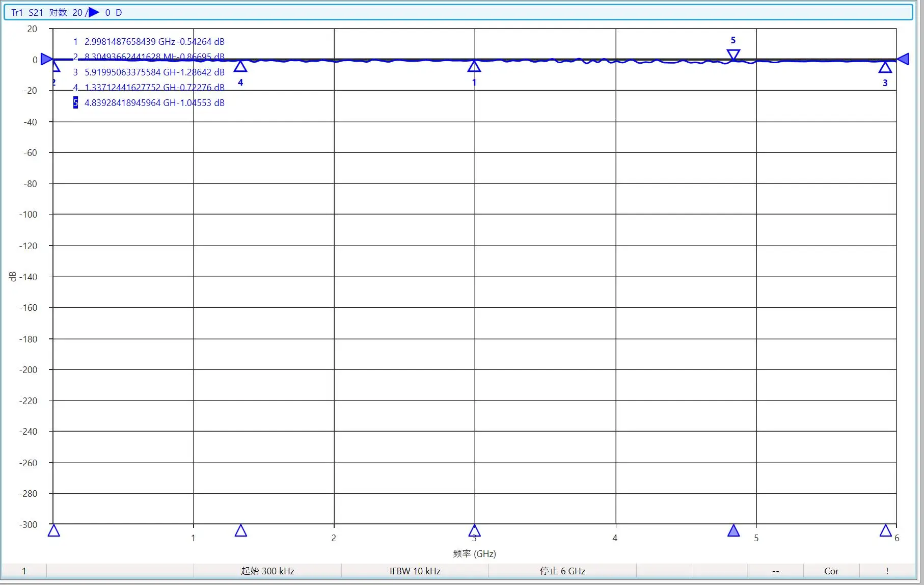Click the start frequency 起始 300 kHz field
This screenshot has width=924, height=585.
[x=267, y=571]
